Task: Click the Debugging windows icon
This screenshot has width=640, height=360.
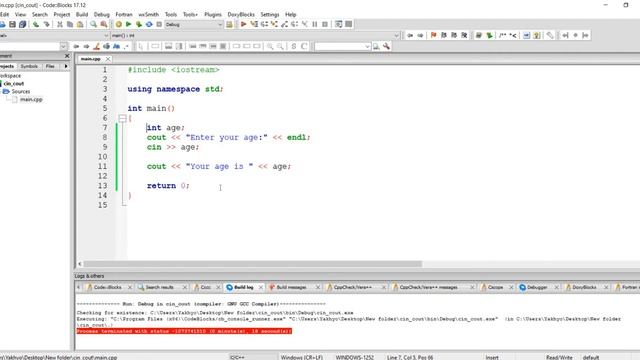Action: [x=338, y=24]
